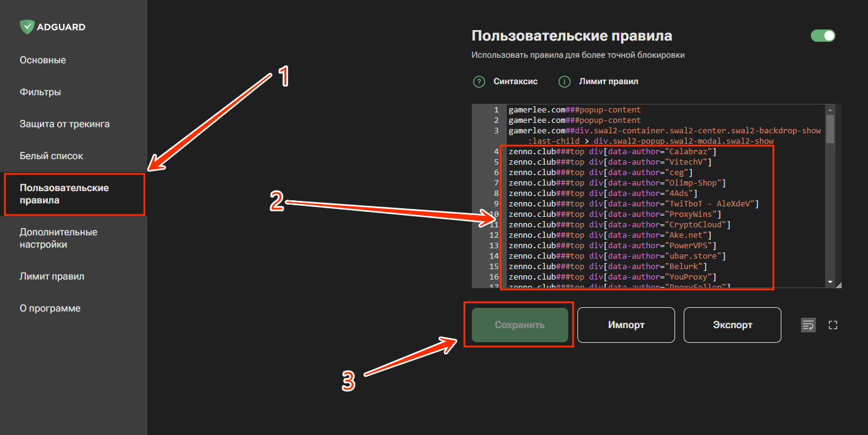
Task: Open Дополнительные настройки section
Action: pos(58,238)
